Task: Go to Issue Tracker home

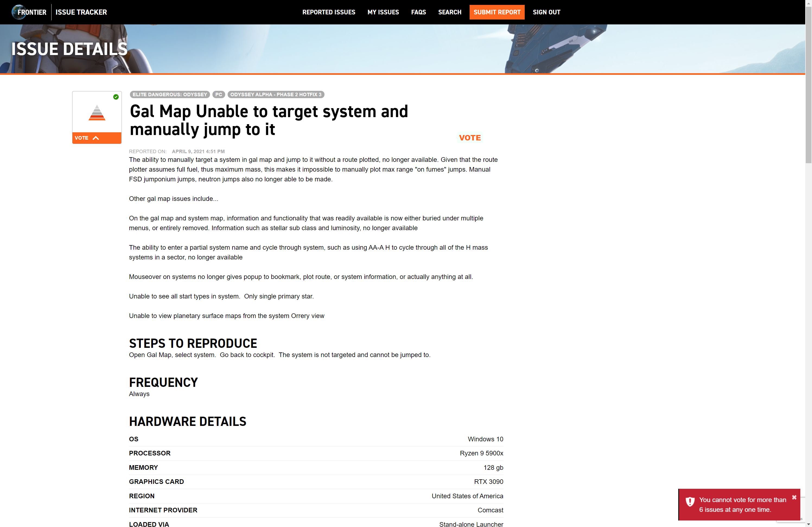Action: tap(81, 12)
